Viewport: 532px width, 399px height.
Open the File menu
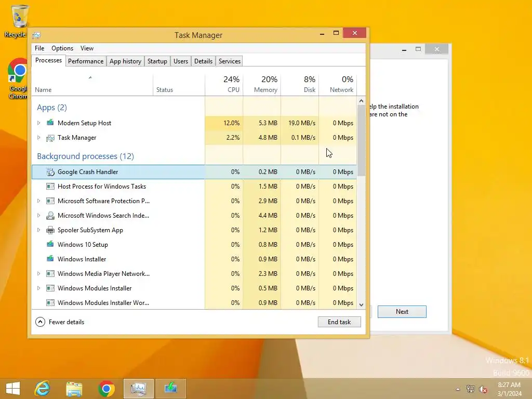pyautogui.click(x=39, y=48)
